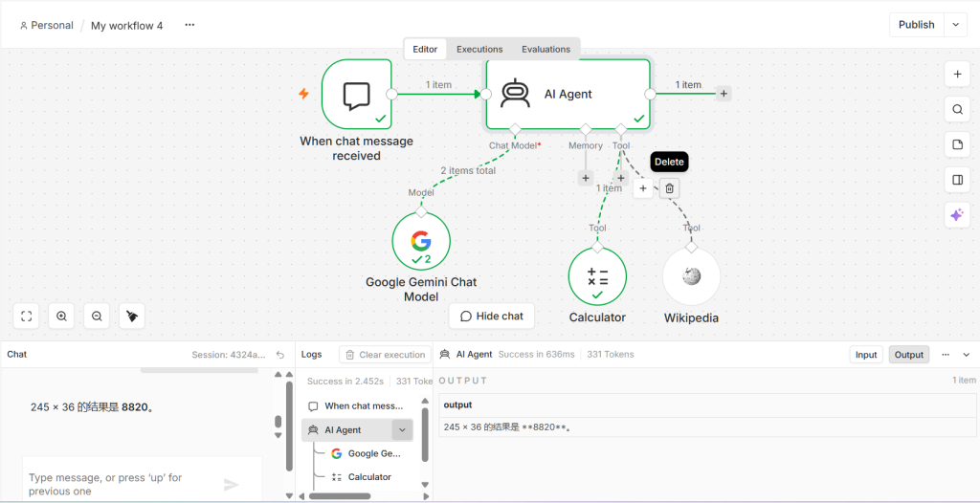
Task: Zoom out of the workflow canvas
Action: [x=97, y=317]
